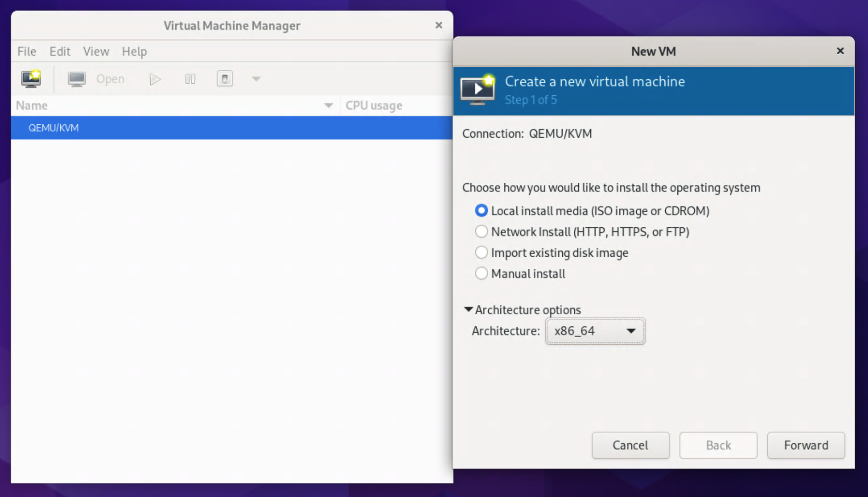Click the Shut Down power icon

pyautogui.click(x=224, y=79)
